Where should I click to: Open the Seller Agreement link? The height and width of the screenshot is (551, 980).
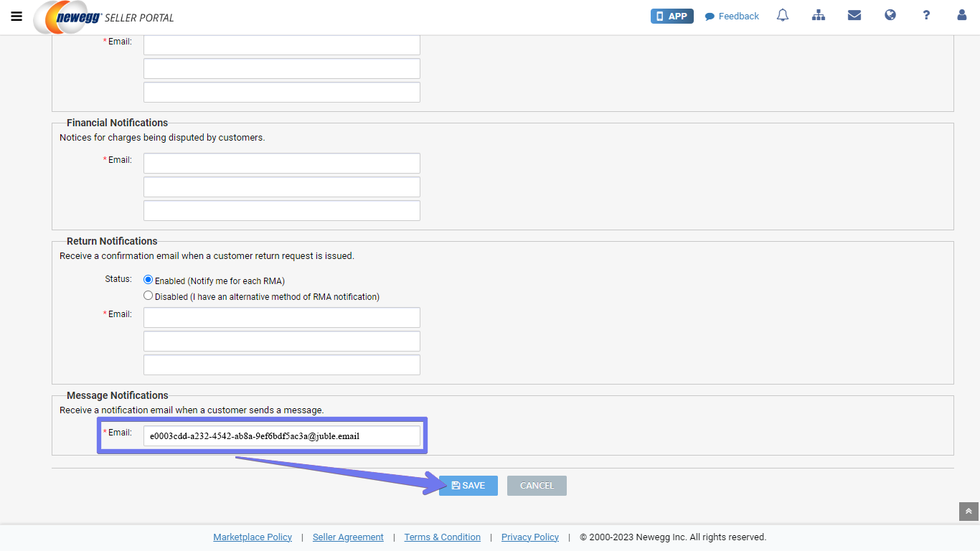348,537
